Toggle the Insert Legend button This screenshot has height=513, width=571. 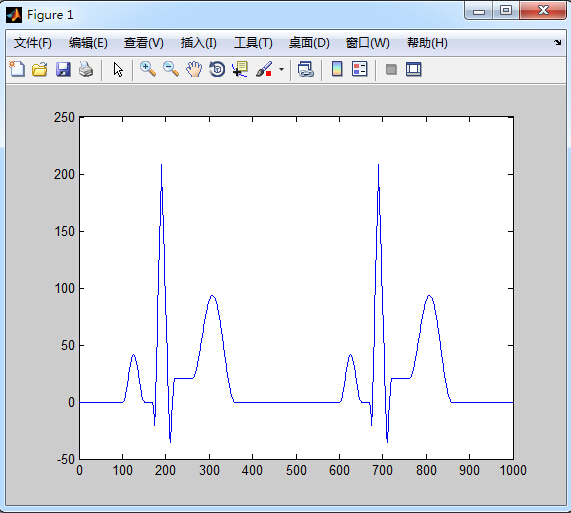[x=360, y=69]
